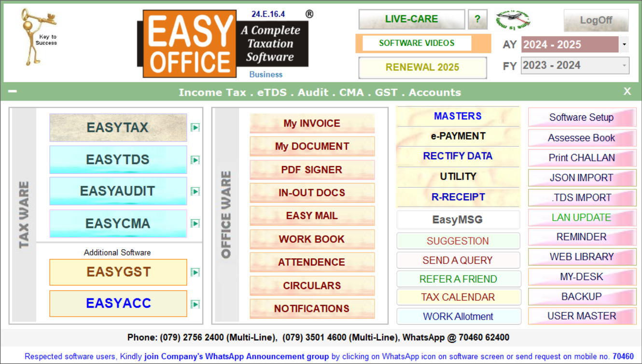Image resolution: width=642 pixels, height=364 pixels.
Task: Launch the EASYACC module
Action: (118, 303)
